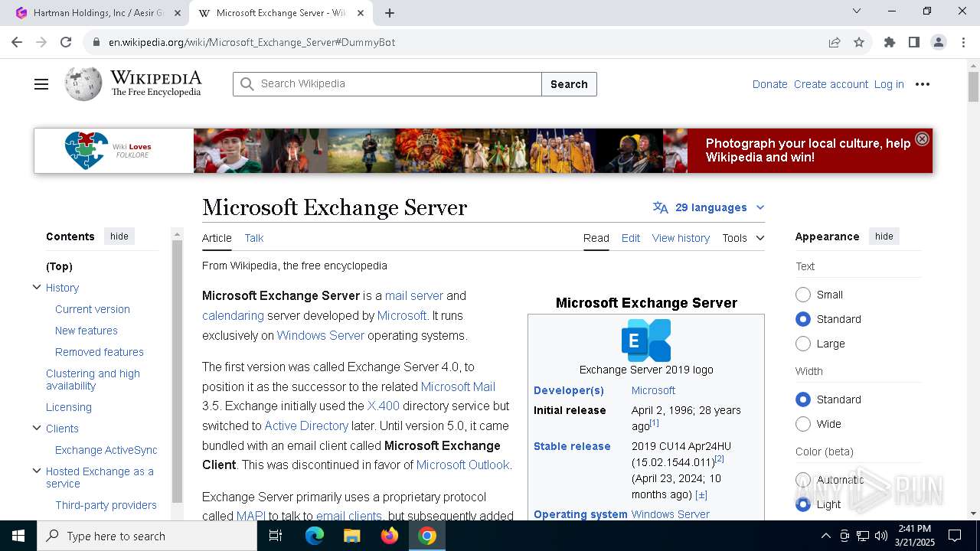Open the Wikipedia main menu hamburger icon
The image size is (980, 551).
pos(41,84)
